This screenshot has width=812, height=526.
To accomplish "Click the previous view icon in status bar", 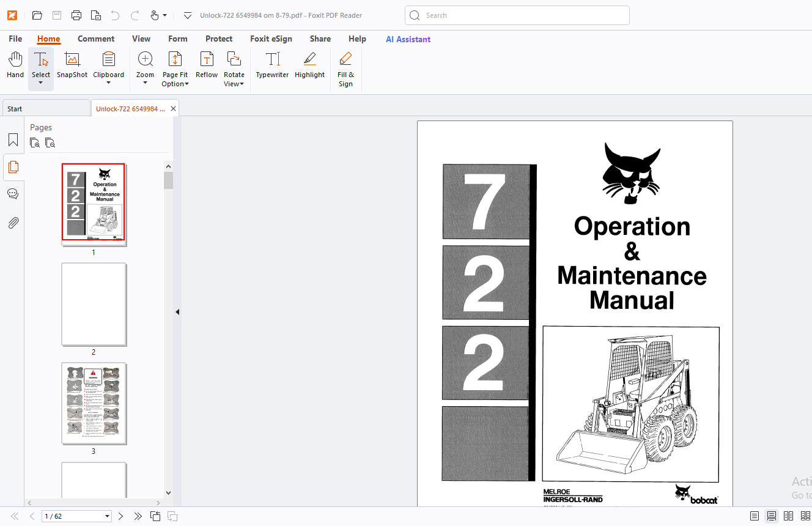I will 155,516.
